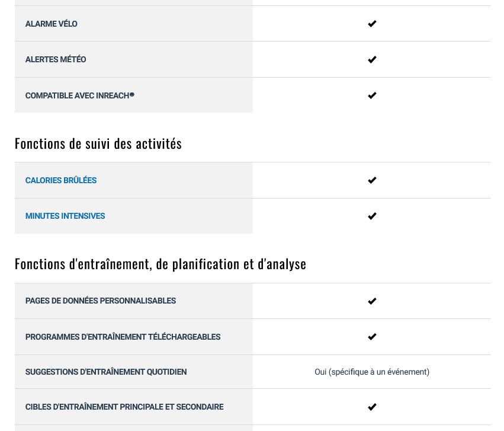Image resolution: width=504 pixels, height=431 pixels.
Task: Click the Fonctions d'entraînement, de planification heading
Action: (160, 264)
